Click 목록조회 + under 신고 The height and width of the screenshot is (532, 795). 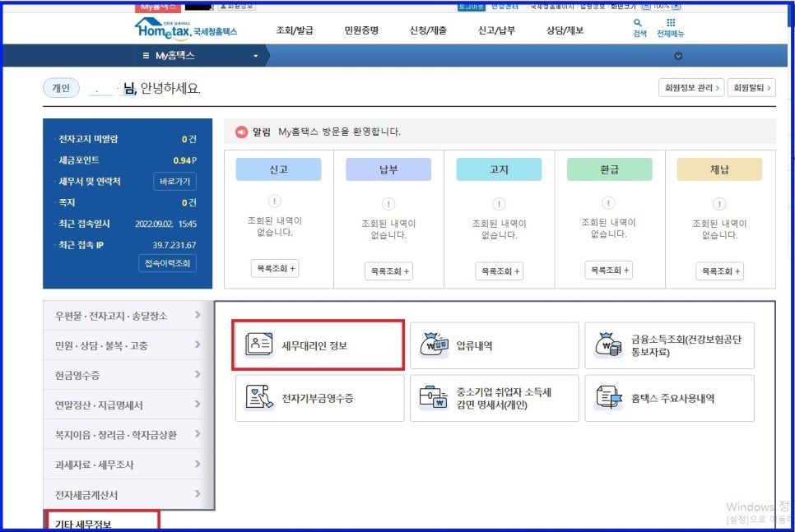[275, 269]
